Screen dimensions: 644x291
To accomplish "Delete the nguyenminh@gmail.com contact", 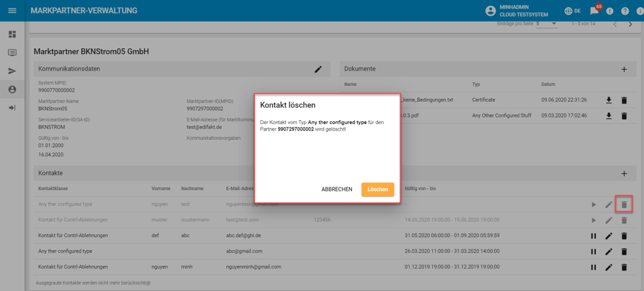I will coord(624,267).
